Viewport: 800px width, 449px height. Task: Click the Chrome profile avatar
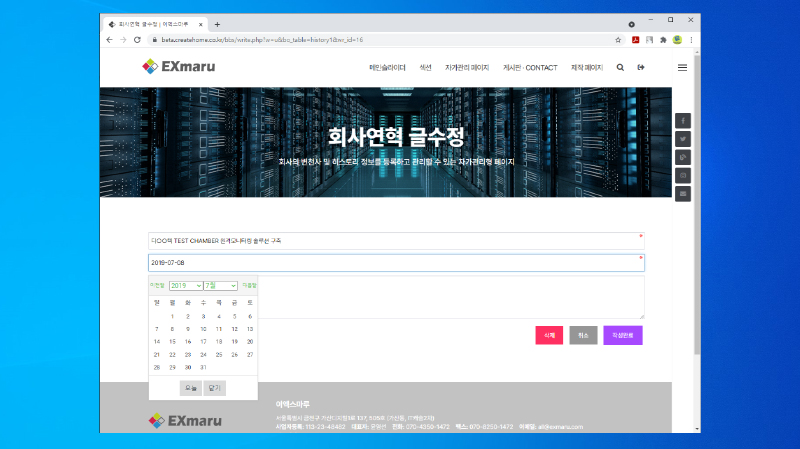[x=677, y=40]
